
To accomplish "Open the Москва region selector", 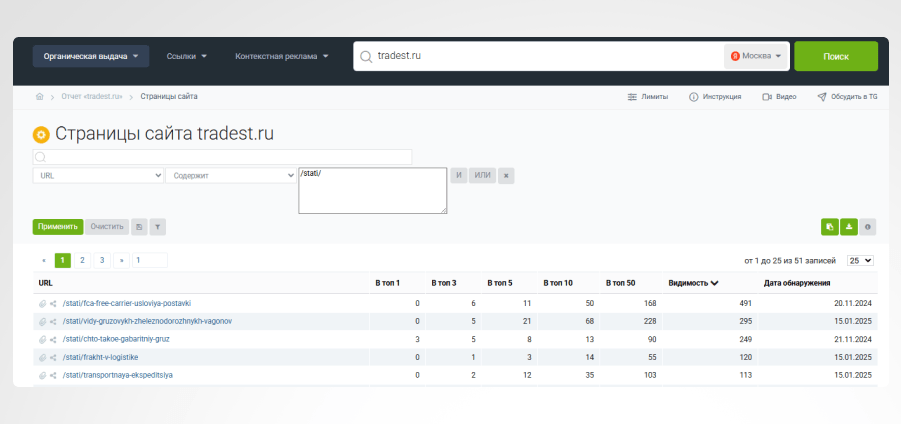I will click(756, 56).
